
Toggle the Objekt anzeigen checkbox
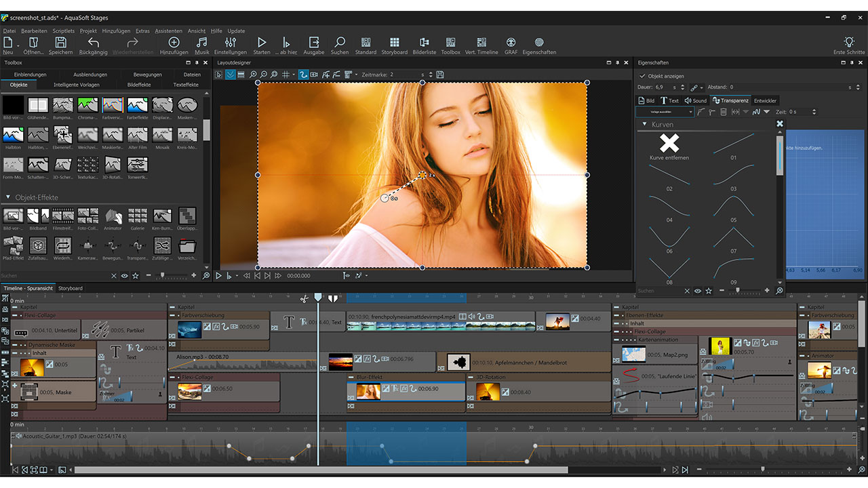(643, 76)
